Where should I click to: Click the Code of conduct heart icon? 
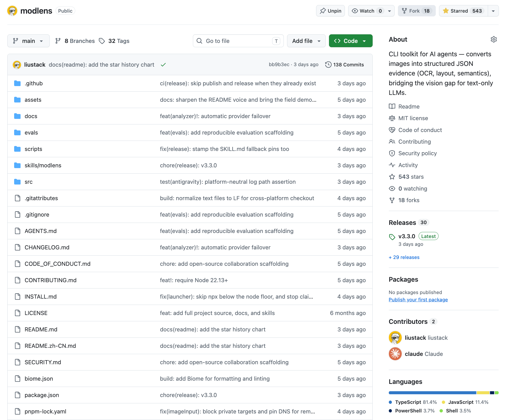tap(392, 130)
